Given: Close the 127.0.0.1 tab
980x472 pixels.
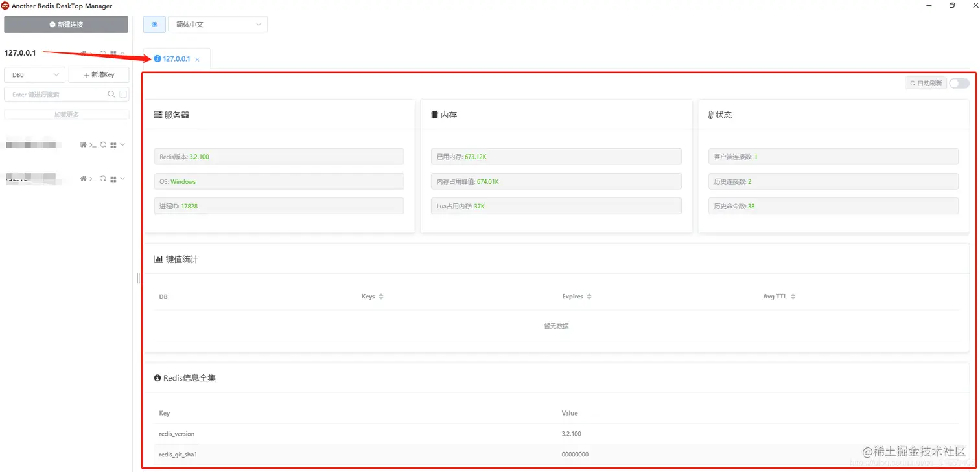Looking at the screenshot, I should [198, 60].
